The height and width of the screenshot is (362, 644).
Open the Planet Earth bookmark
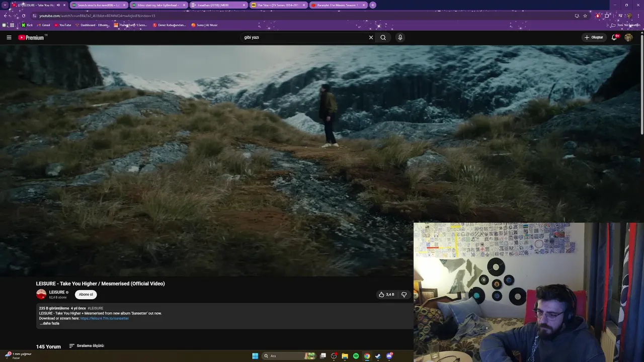130,25
